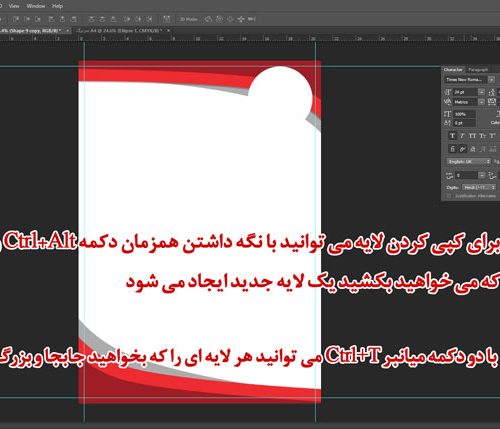This screenshot has height=429, width=500.
Task: Toggle Small Caps text style
Action: (482, 136)
